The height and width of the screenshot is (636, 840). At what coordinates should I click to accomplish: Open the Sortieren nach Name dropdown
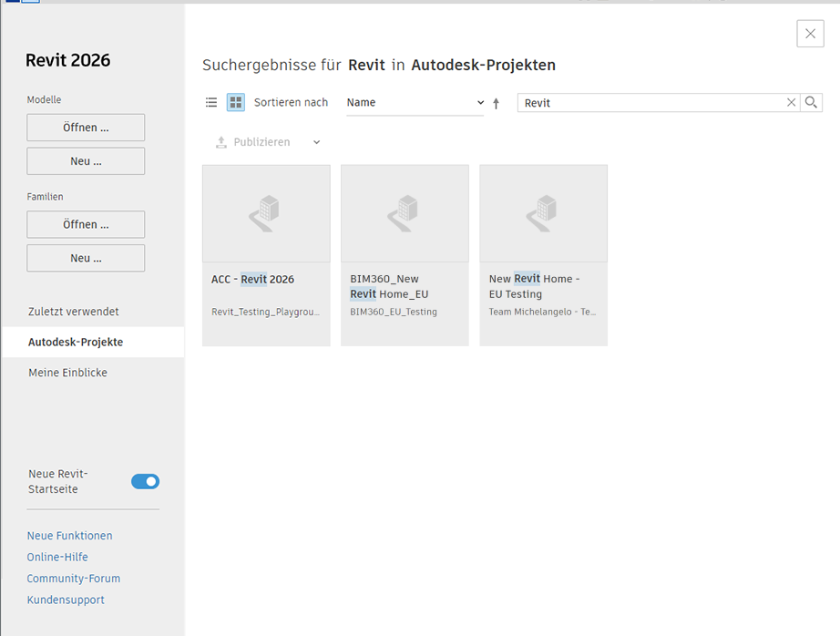pyautogui.click(x=415, y=103)
